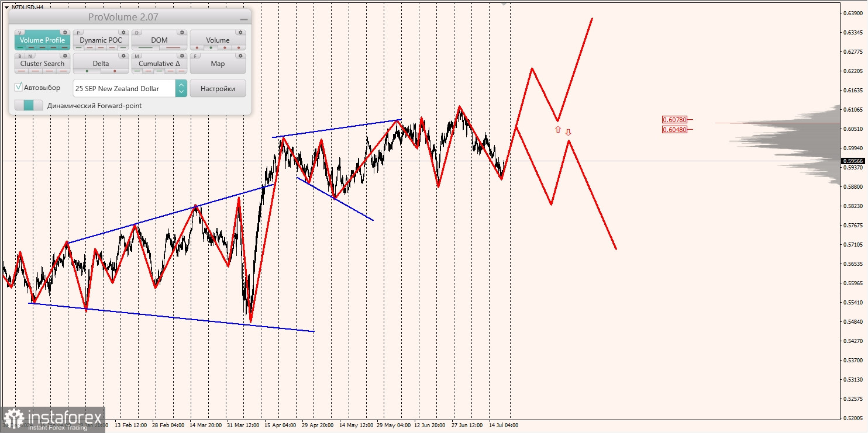The height and width of the screenshot is (433, 868).
Task: Open Dynamic POC gear settings
Action: coord(123,33)
